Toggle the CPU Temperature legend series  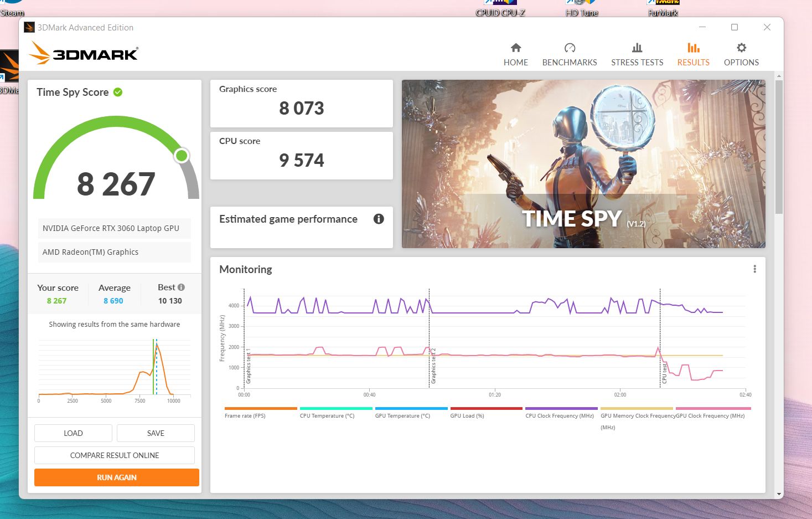336,413
